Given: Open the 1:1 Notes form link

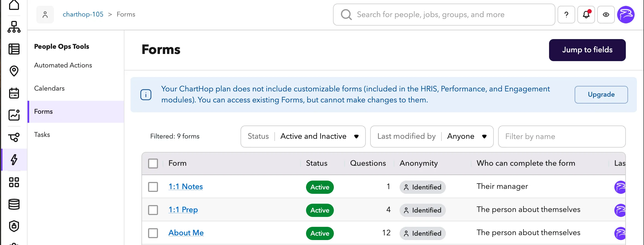Looking at the screenshot, I should pos(185,187).
